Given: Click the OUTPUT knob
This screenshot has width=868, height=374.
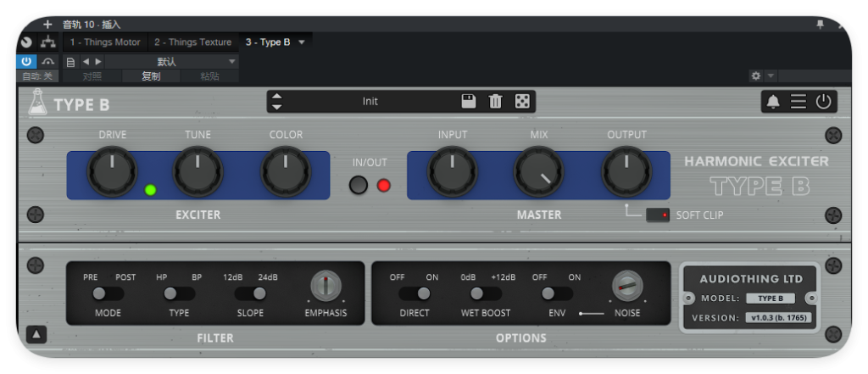Looking at the screenshot, I should click(x=626, y=171).
